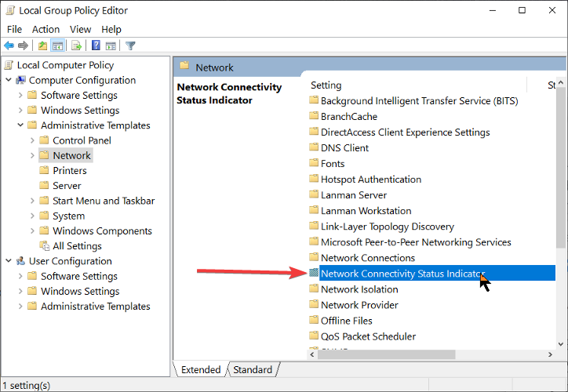Screen dimensions: 568x392
Task: Click the vertical scrollbar up arrow
Action: (x=561, y=82)
